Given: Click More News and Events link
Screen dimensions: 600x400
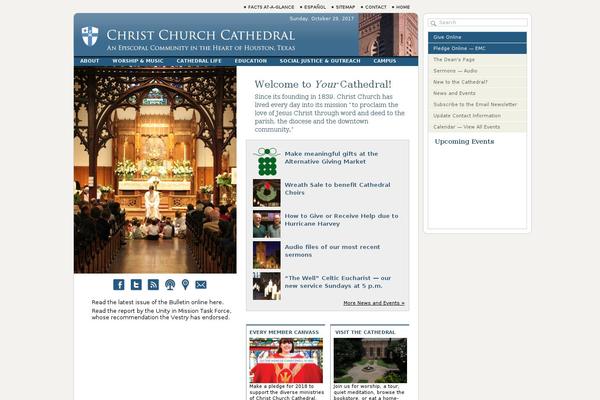Looking at the screenshot, I should point(374,303).
